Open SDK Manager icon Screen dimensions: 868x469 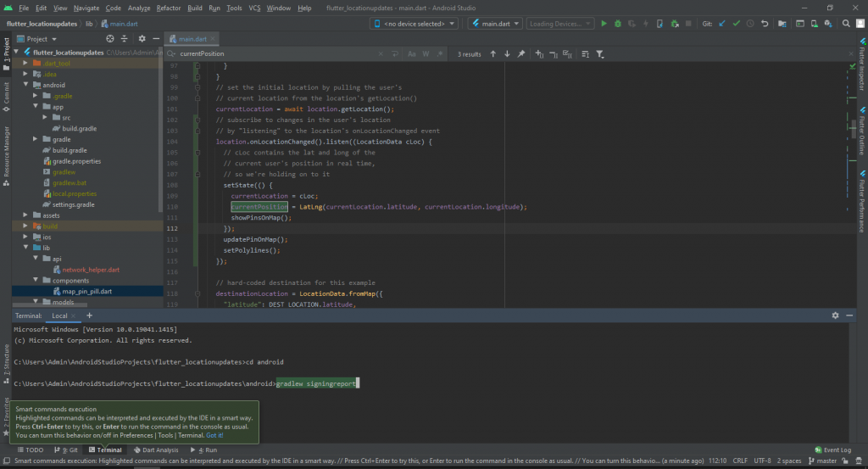[828, 24]
